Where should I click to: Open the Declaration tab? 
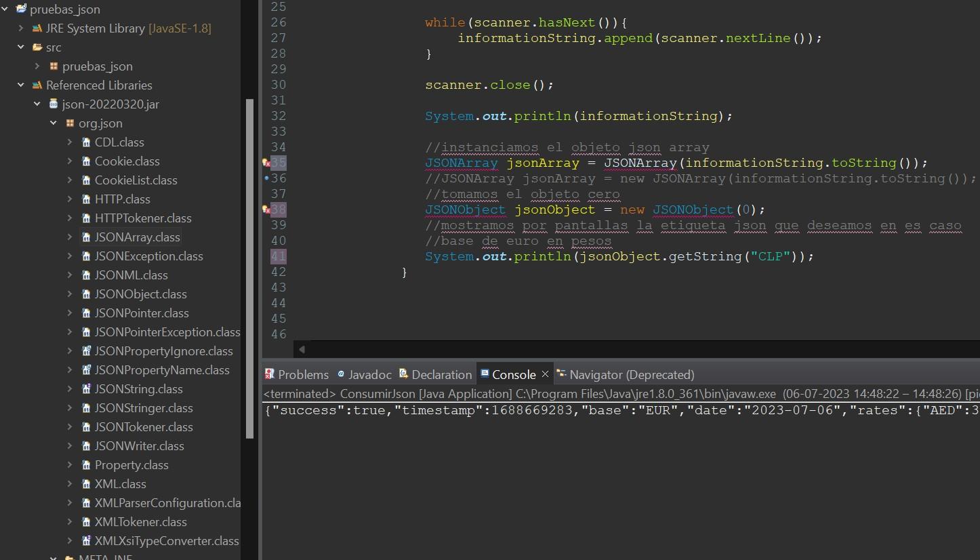coord(435,374)
